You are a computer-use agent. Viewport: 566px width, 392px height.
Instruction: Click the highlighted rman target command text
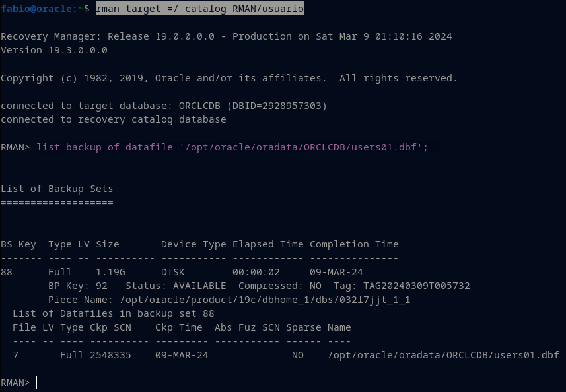tap(199, 9)
